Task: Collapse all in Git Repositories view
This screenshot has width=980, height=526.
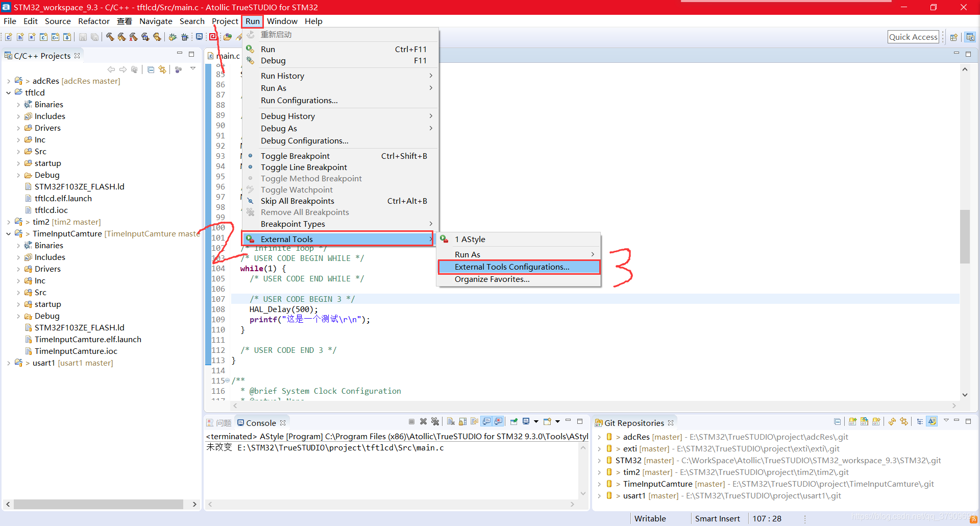Action: click(837, 421)
